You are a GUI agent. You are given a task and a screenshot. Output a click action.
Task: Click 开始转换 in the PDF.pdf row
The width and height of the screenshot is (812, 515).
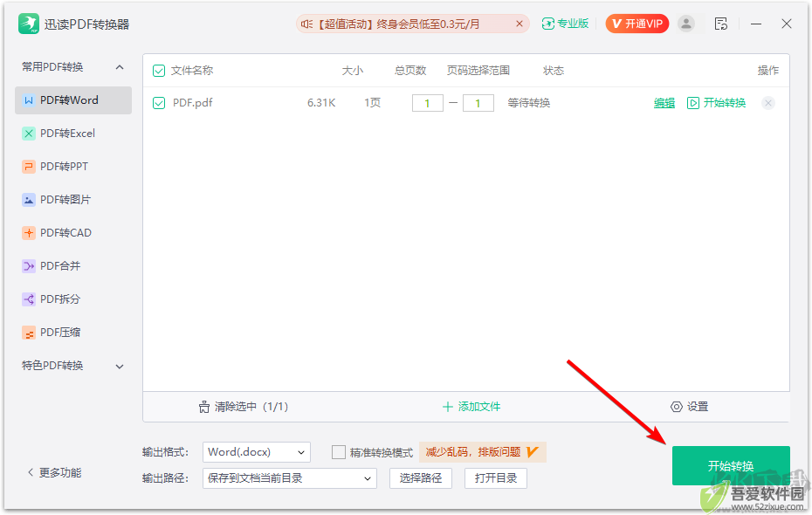716,103
